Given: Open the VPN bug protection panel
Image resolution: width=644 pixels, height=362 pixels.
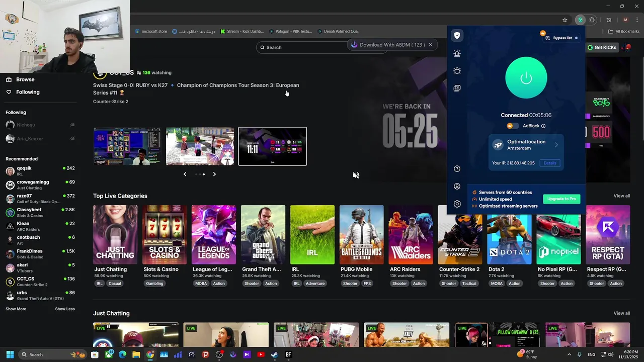Looking at the screenshot, I should [x=457, y=71].
